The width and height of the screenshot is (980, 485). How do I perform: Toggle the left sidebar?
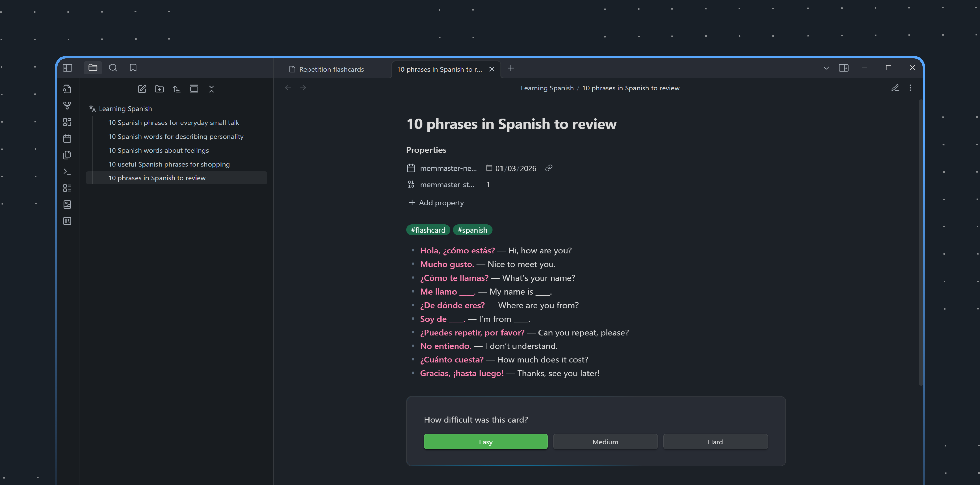(67, 68)
